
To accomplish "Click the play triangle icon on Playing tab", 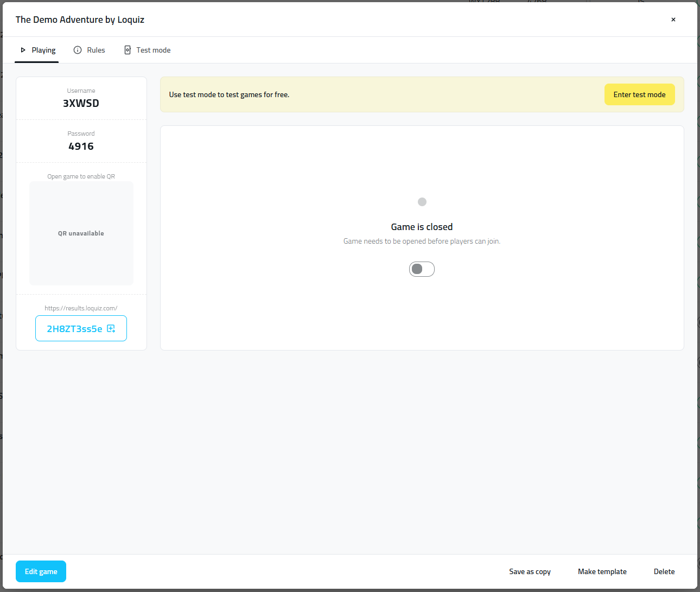I will (x=23, y=50).
